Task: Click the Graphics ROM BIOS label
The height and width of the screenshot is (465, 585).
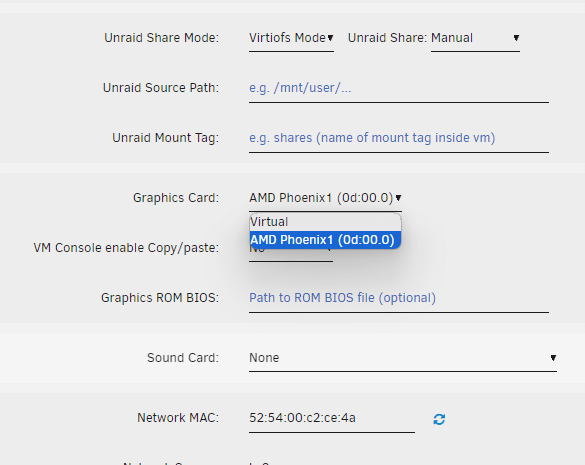Action: tap(160, 298)
